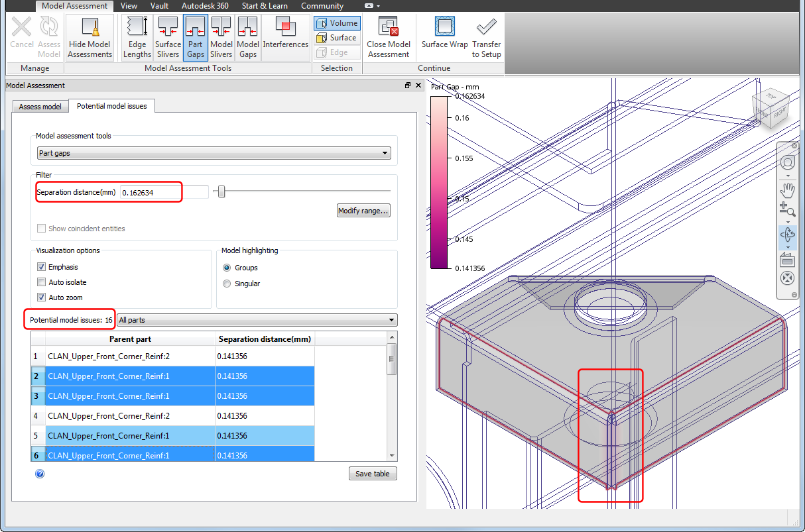Image resolution: width=805 pixels, height=532 pixels.
Task: Click the Look At view tool
Action: point(788,259)
